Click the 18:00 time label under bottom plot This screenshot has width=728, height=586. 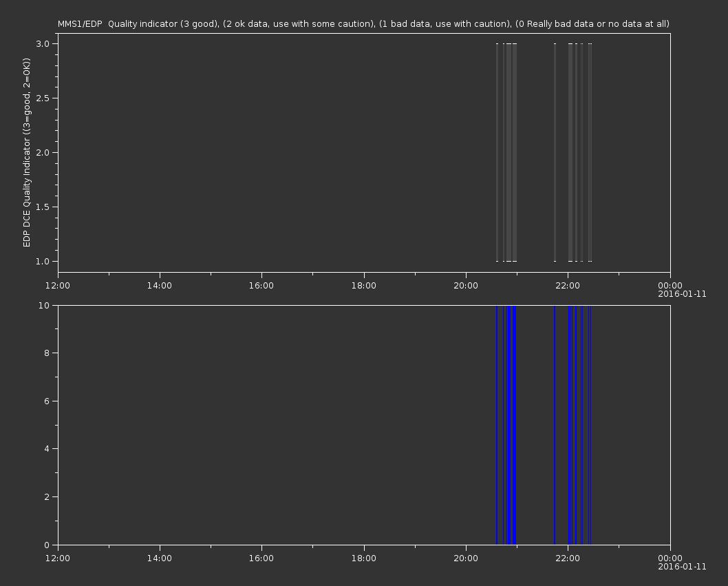(363, 558)
